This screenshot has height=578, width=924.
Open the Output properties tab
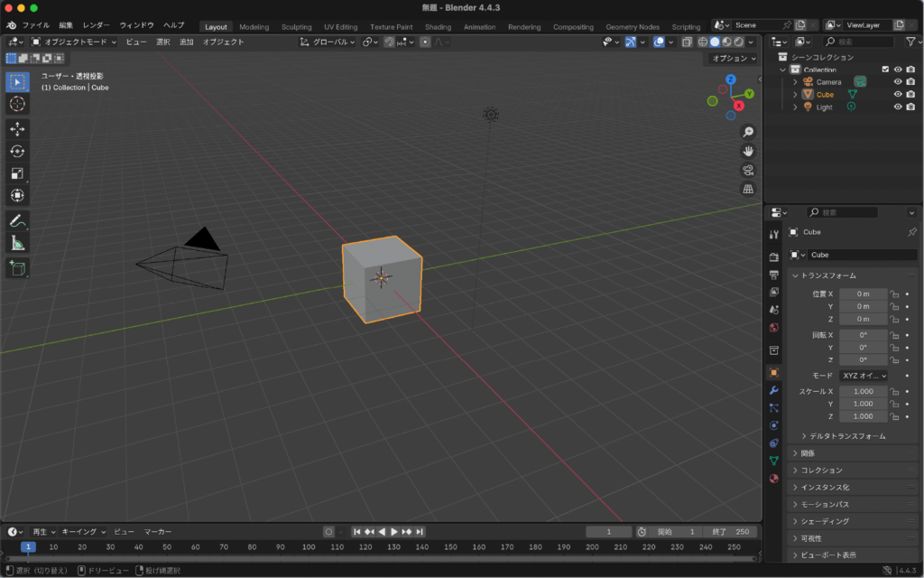(x=773, y=275)
